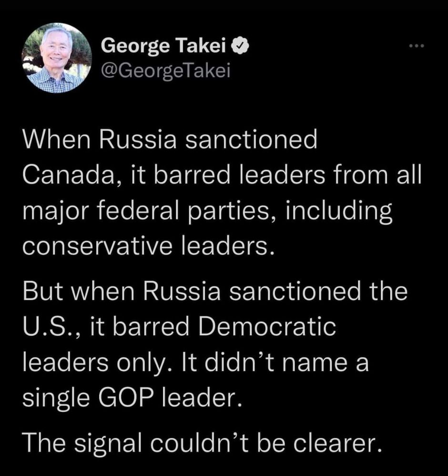Click the word 'single' before GOP

pyautogui.click(x=56, y=399)
